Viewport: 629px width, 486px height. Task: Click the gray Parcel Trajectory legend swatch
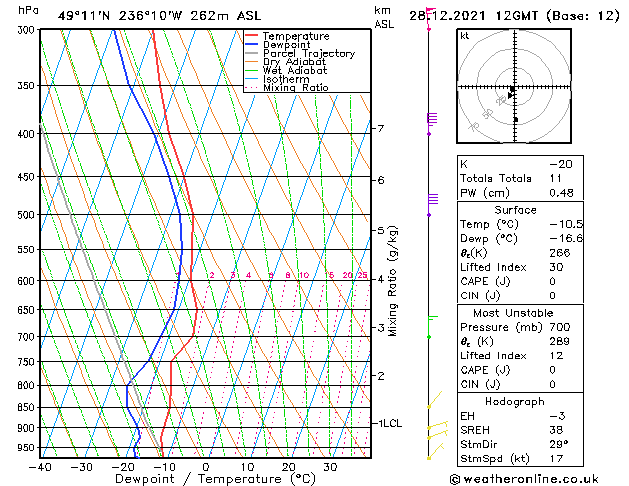[x=252, y=53]
